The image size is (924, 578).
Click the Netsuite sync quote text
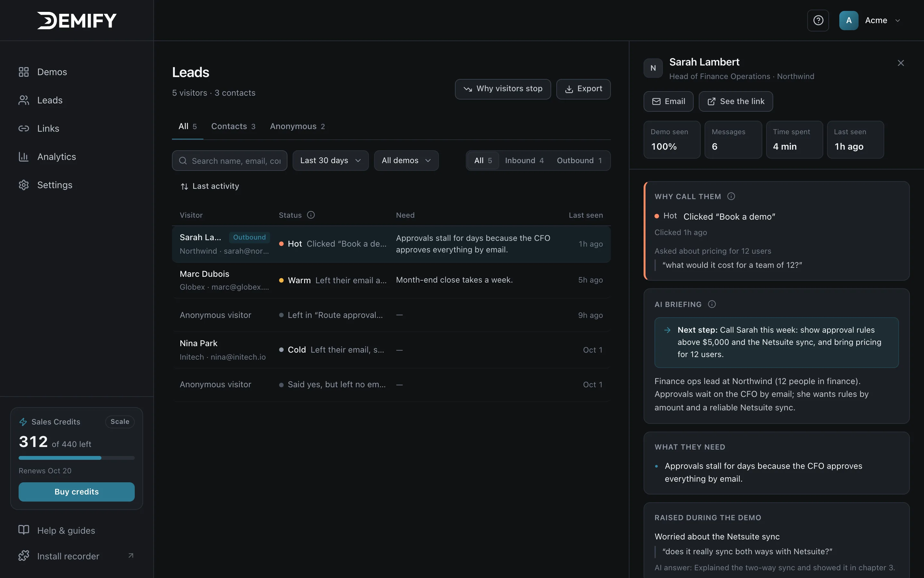coord(747,552)
